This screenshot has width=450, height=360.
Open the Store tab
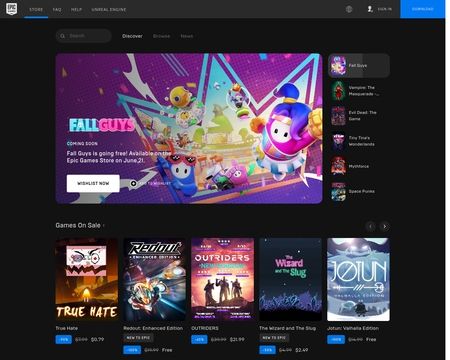[x=36, y=9]
